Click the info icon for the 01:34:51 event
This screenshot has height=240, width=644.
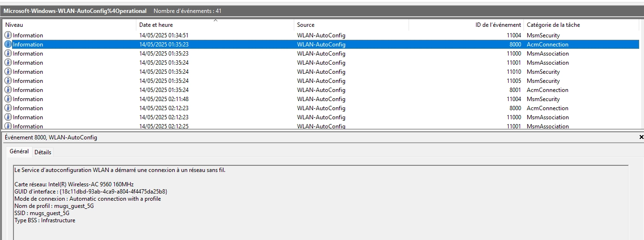[8, 35]
